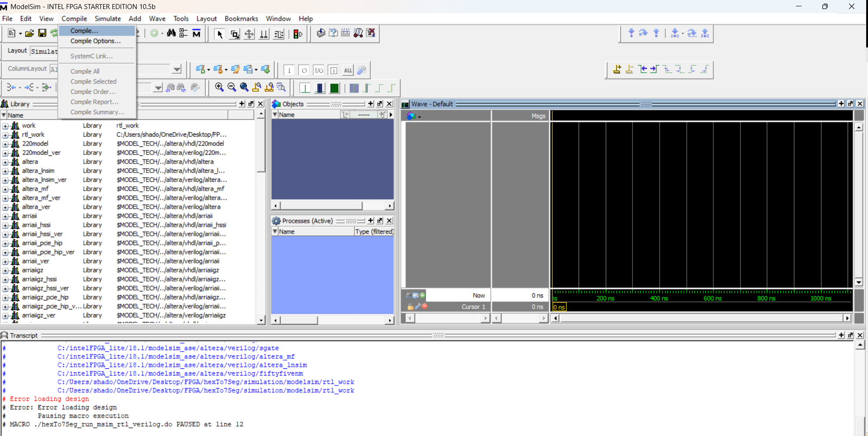Expand the 'altera_mf' library node
The image size is (868, 436).
point(5,189)
